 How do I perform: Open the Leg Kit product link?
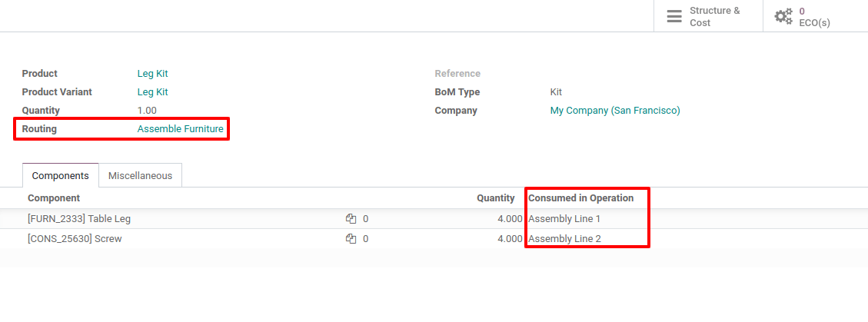pyautogui.click(x=152, y=74)
